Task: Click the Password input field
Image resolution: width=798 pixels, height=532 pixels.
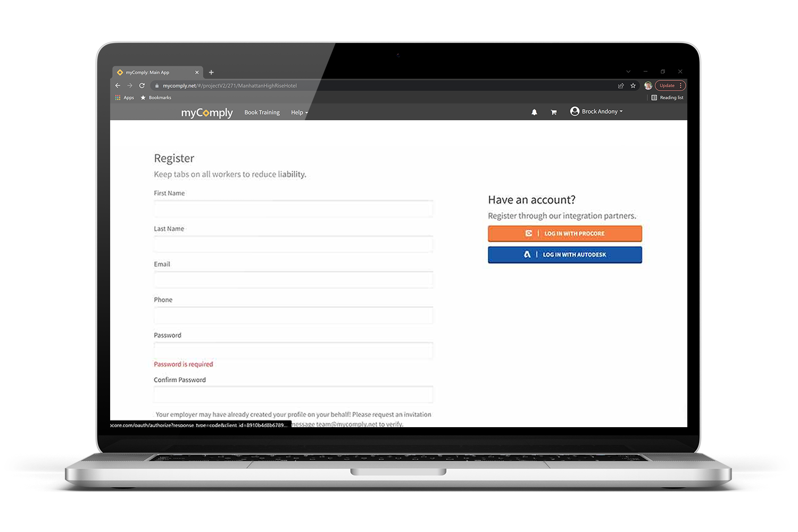Action: [x=293, y=351]
